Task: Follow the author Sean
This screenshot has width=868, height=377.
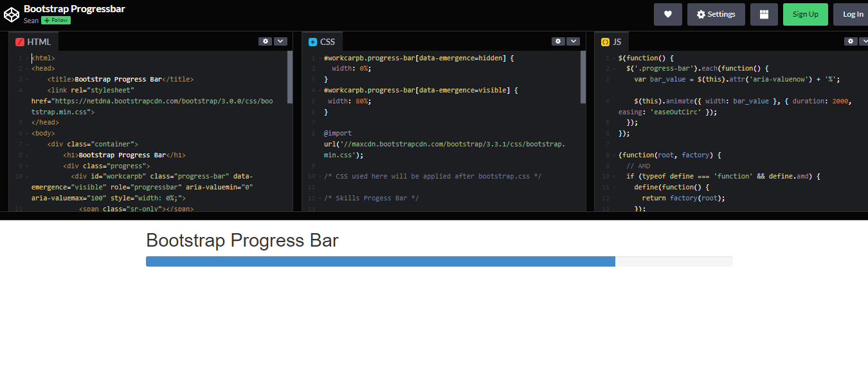Action: click(55, 20)
